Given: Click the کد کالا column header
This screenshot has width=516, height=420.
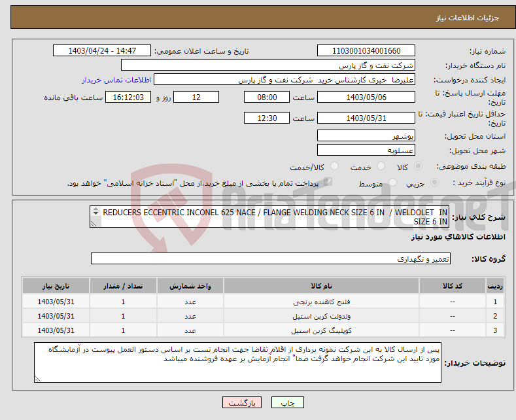Looking at the screenshot, I should click(x=453, y=286).
